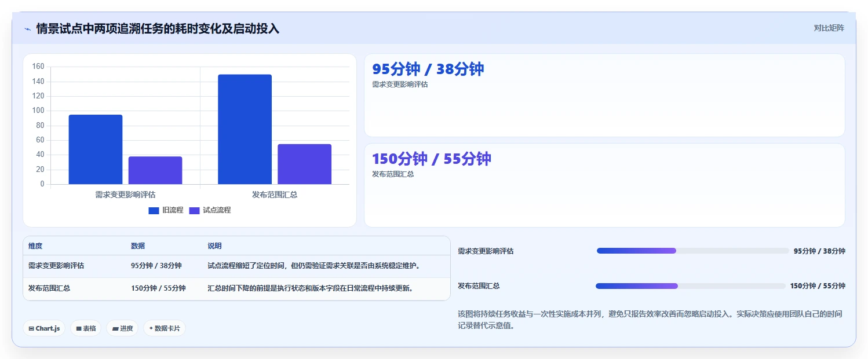
Task: Toggle the 旧流程 legend color box
Action: click(x=154, y=211)
